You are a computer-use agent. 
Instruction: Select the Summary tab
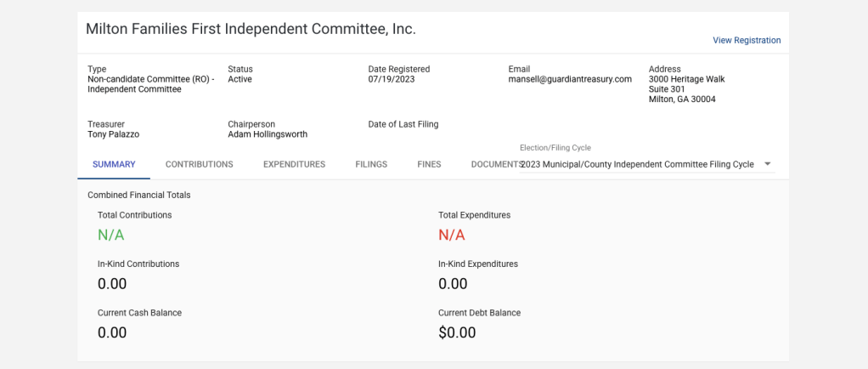tap(114, 164)
